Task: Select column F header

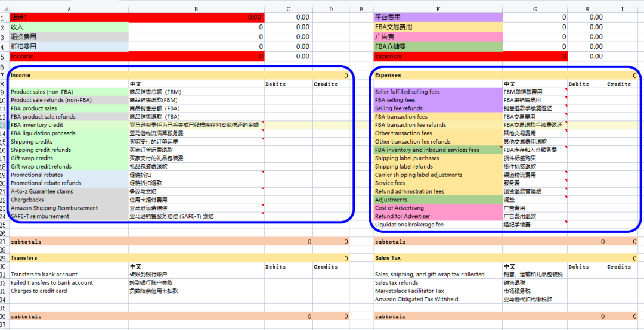Action: click(438, 9)
